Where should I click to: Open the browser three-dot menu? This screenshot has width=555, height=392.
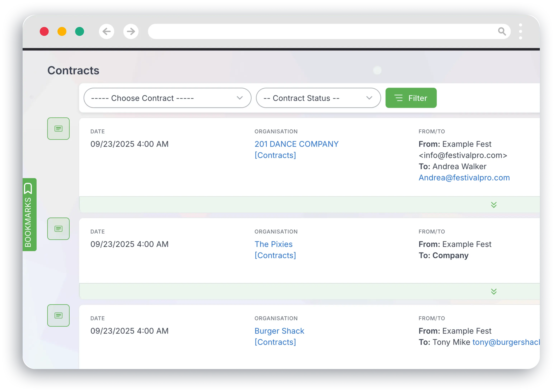point(520,31)
